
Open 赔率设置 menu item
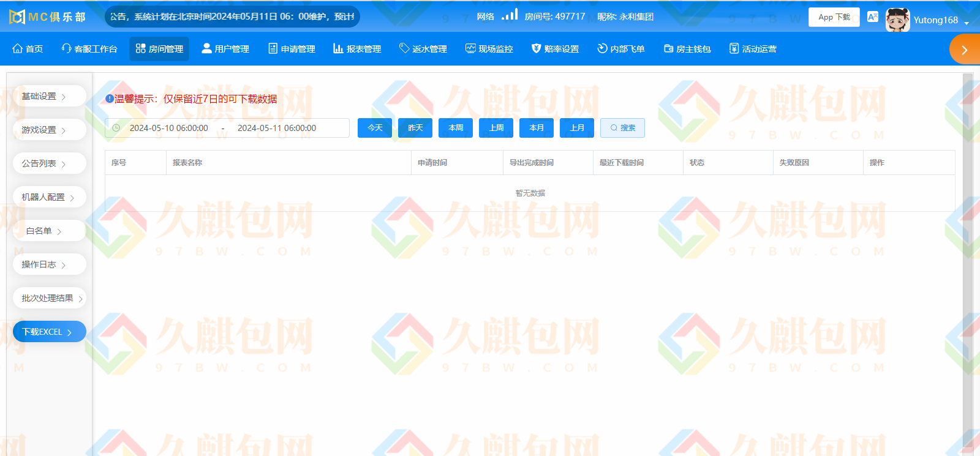(x=555, y=49)
